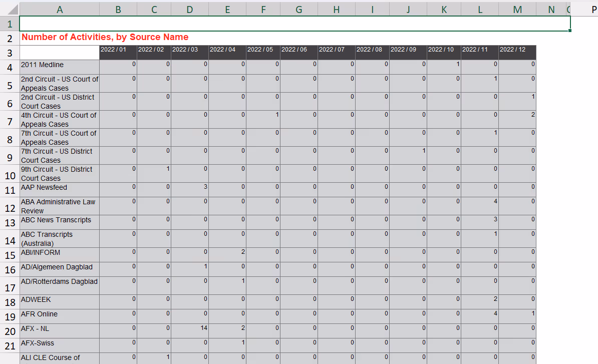
Task: Click the '2022 / 07' column heading cell
Action: pos(337,53)
